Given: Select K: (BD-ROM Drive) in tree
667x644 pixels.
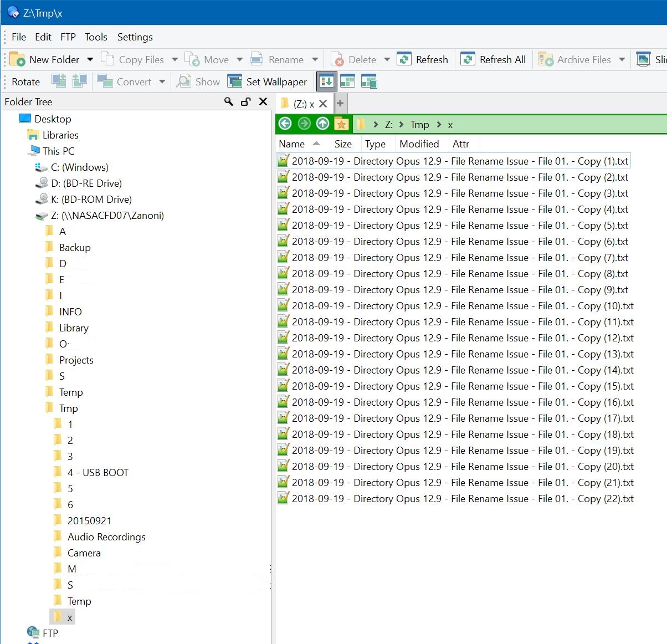Looking at the screenshot, I should tap(83, 199).
